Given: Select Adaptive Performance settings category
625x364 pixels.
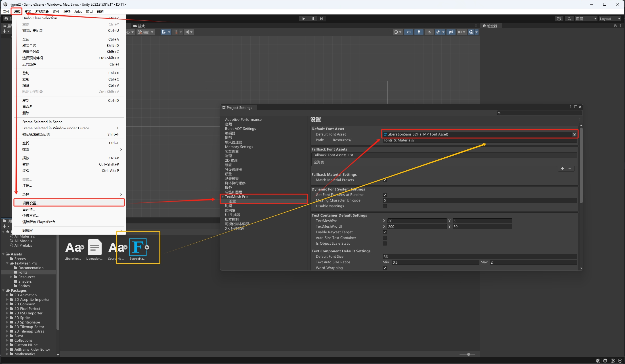Looking at the screenshot, I should tap(243, 120).
